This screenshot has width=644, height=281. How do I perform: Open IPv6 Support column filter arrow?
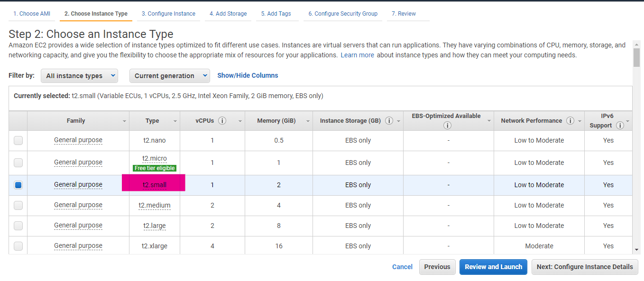tap(628, 121)
